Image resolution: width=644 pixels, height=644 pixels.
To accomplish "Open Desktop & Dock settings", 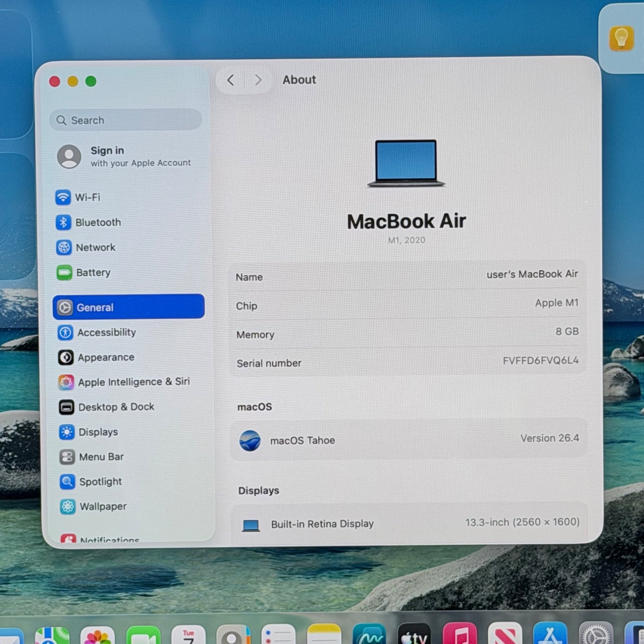I will click(x=116, y=407).
